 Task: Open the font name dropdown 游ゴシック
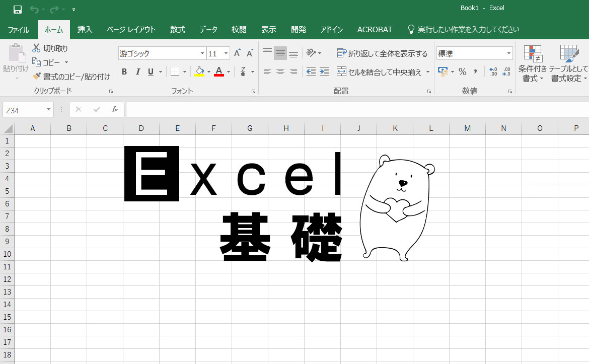[x=202, y=53]
